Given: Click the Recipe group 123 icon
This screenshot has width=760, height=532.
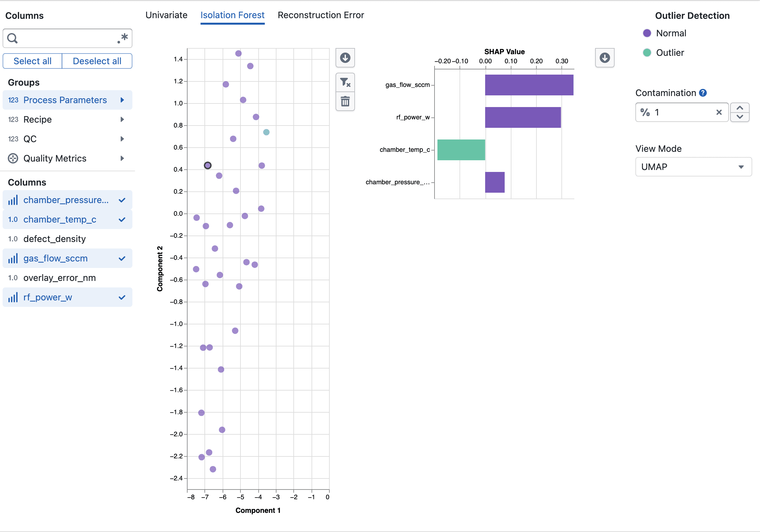Looking at the screenshot, I should click(13, 119).
